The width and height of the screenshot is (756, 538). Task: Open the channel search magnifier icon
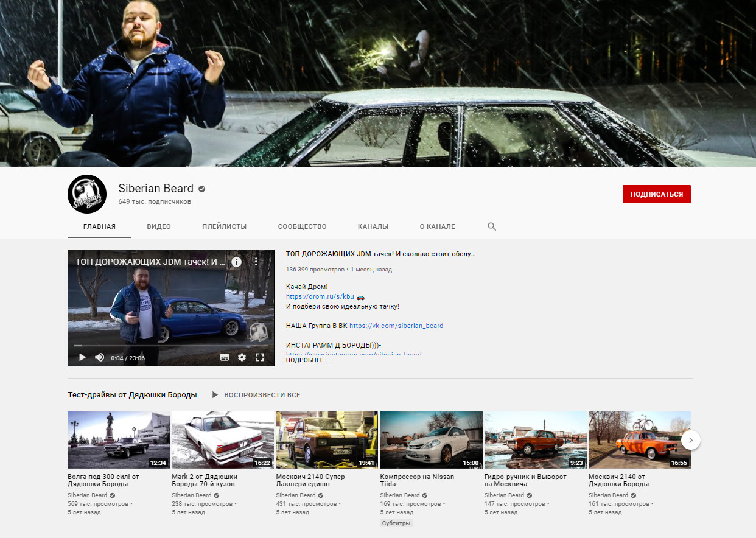click(x=492, y=226)
